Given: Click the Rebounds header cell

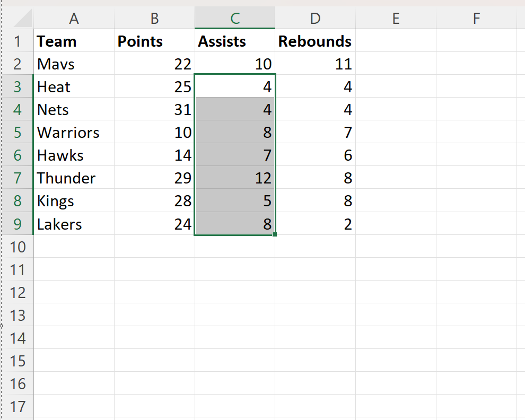Looking at the screenshot, I should point(316,41).
